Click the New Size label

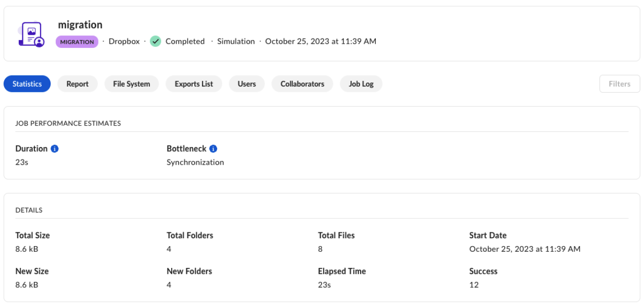(32, 272)
